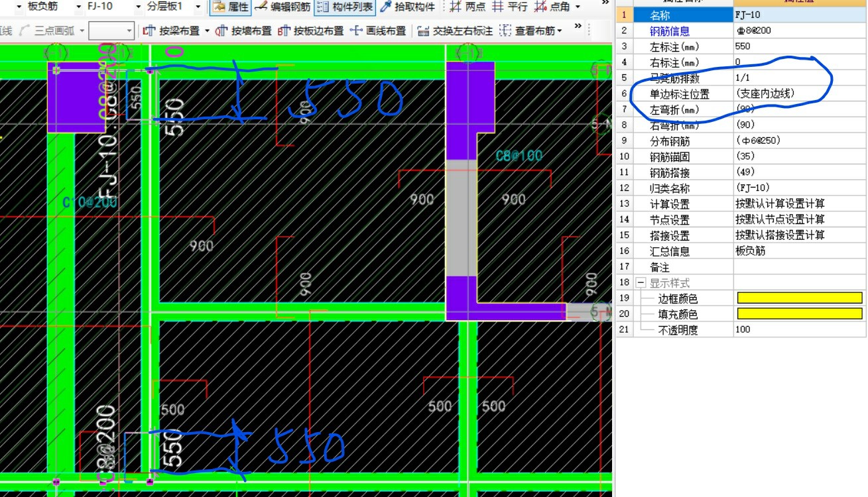868x497 pixels.
Task: Click 查看布筋 view rebar layout tool
Action: coord(528,30)
